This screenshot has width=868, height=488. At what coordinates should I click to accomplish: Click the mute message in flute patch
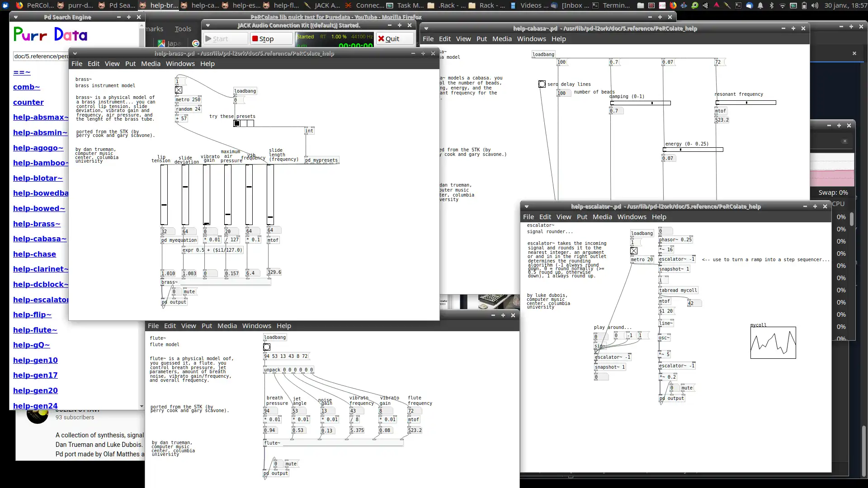pos(291,464)
